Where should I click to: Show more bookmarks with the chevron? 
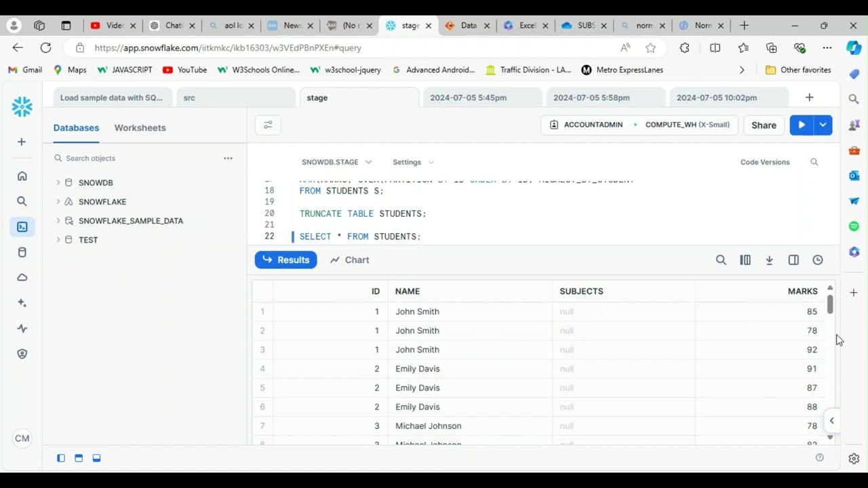click(742, 70)
